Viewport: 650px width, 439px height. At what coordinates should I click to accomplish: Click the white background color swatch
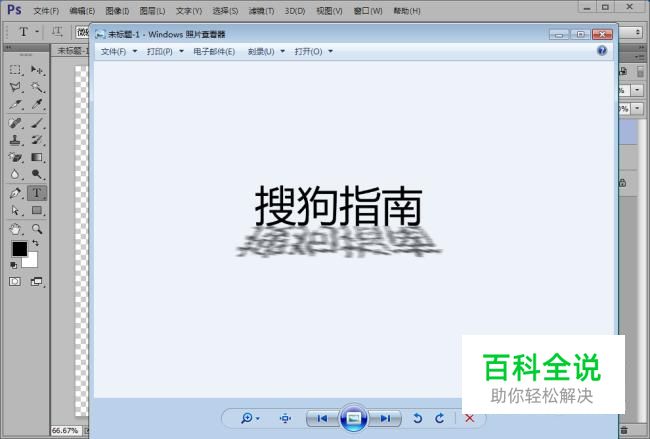tap(32, 262)
